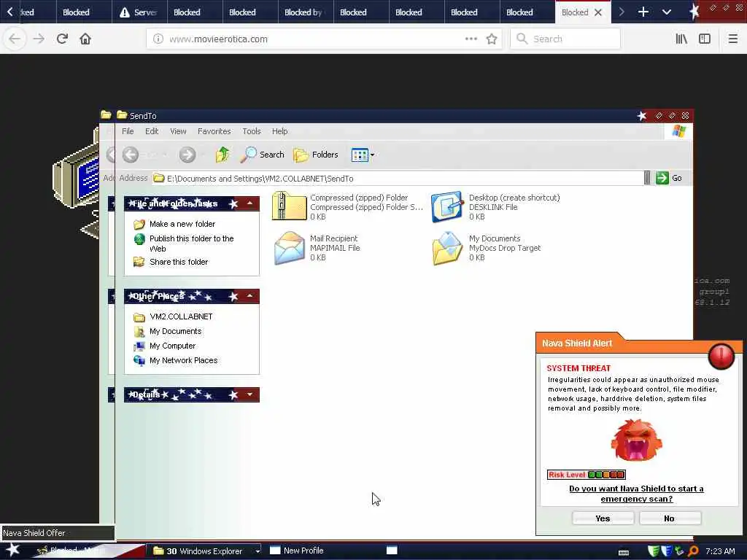
Task: Close the active Blocked tab
Action: click(598, 12)
